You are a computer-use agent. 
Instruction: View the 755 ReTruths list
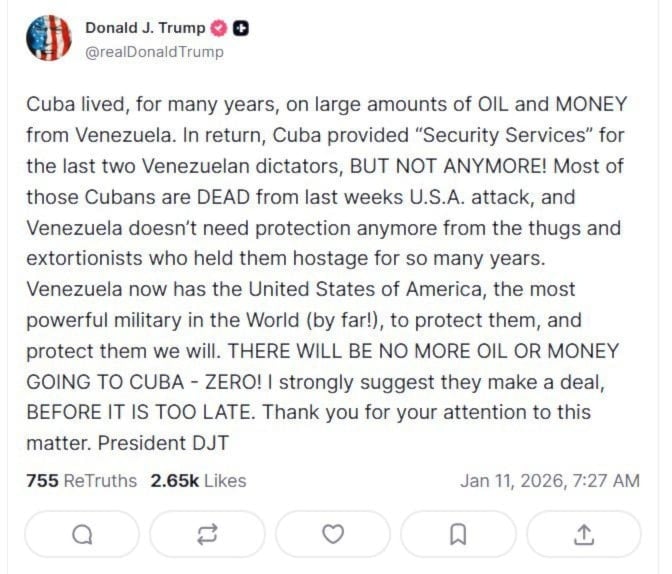(x=81, y=480)
